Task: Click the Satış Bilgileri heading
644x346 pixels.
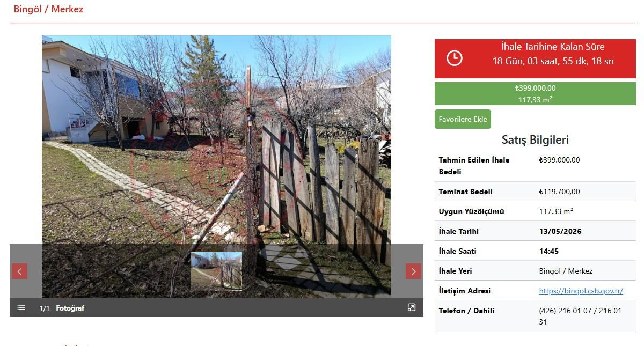Action: click(535, 139)
